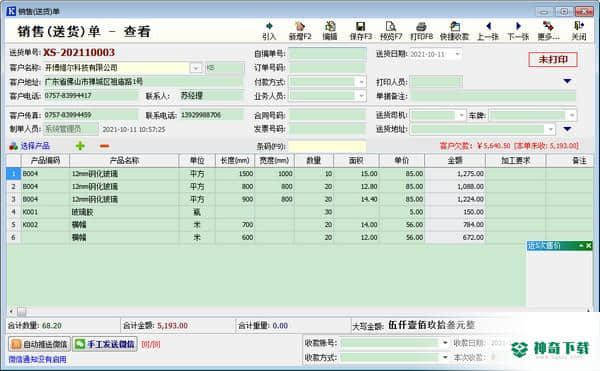Click the 数量 column header
Screen dimensions: 600x371
tap(314, 161)
